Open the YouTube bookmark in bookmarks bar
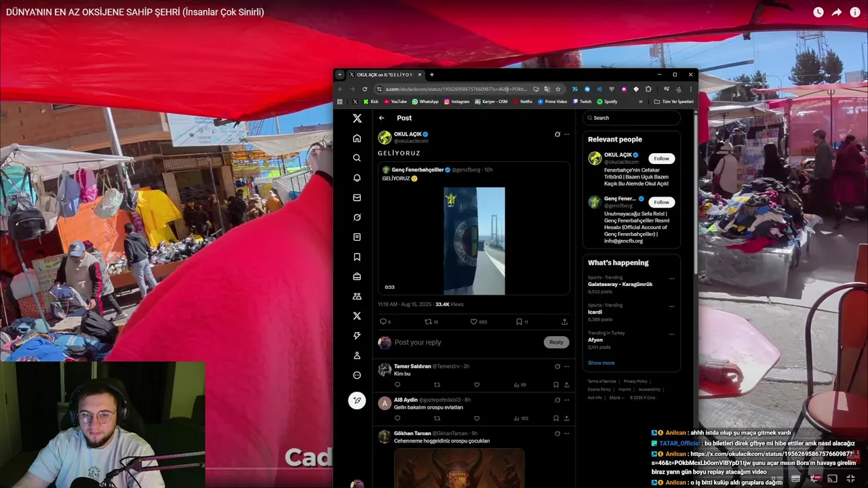 click(x=395, y=102)
